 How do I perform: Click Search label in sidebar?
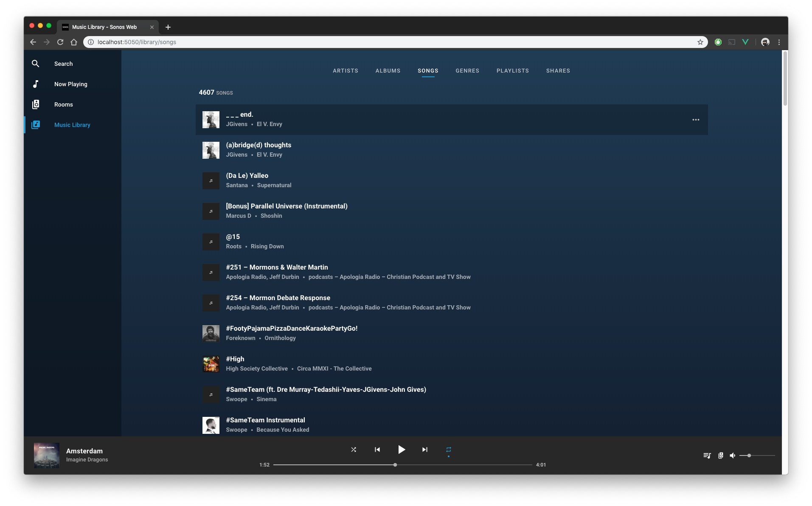64,64
